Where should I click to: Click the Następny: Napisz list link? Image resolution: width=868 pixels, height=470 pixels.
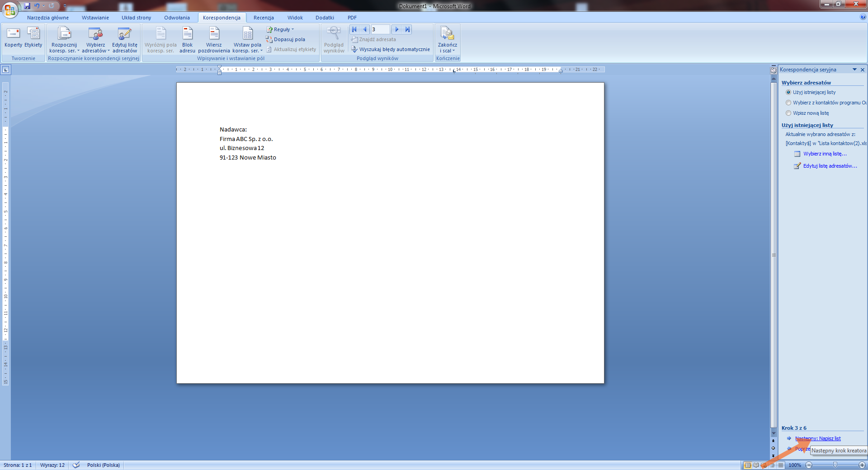coord(818,438)
